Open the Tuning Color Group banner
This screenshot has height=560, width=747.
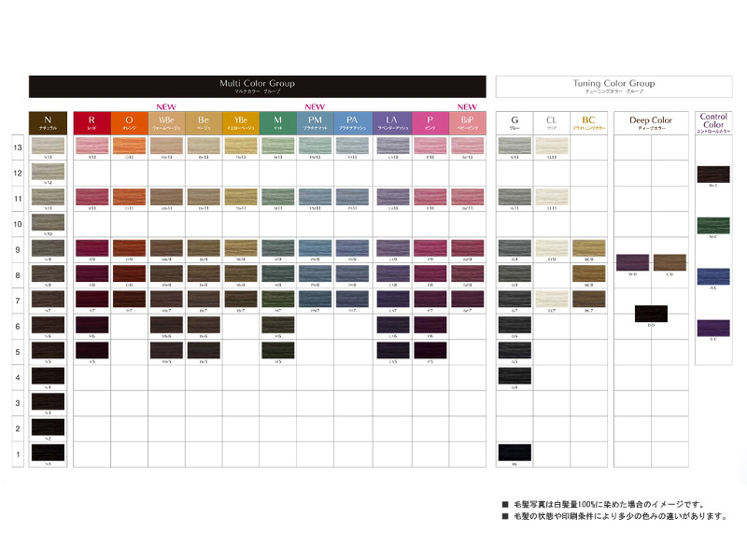tap(613, 86)
